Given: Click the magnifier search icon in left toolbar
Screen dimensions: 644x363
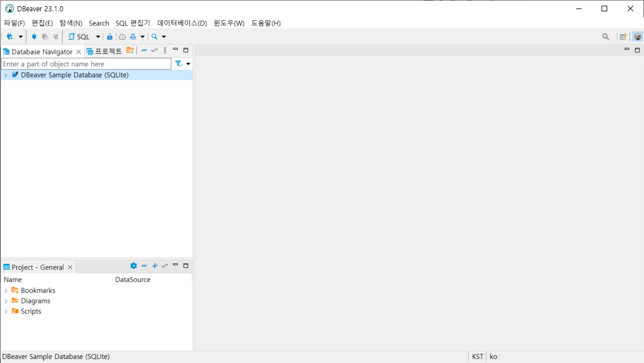Looking at the screenshot, I should click(154, 37).
